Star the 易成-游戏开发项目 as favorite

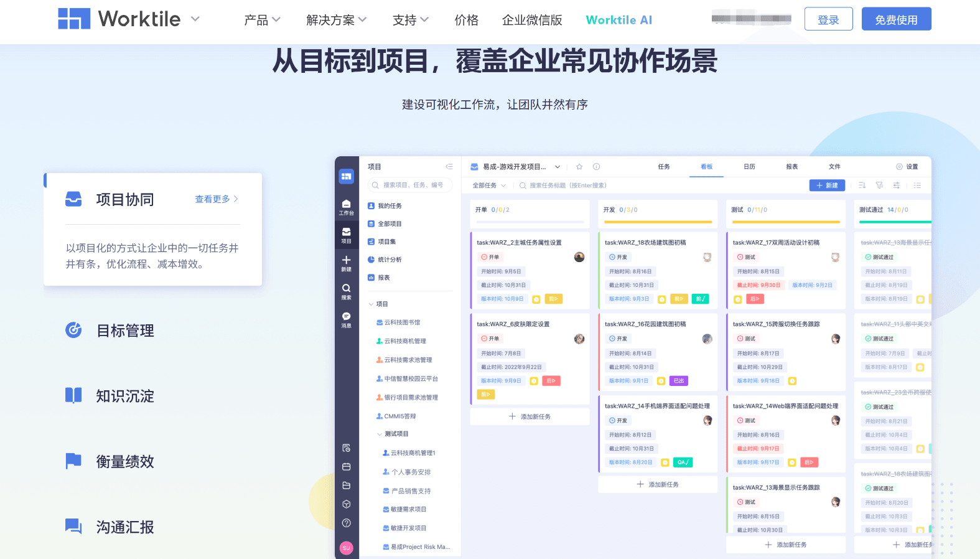(x=579, y=167)
